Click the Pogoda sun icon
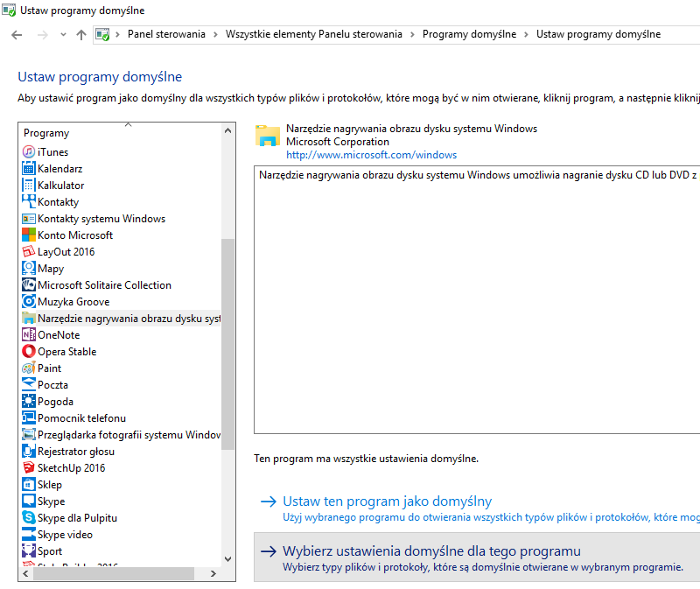This screenshot has height=589, width=700. [29, 401]
